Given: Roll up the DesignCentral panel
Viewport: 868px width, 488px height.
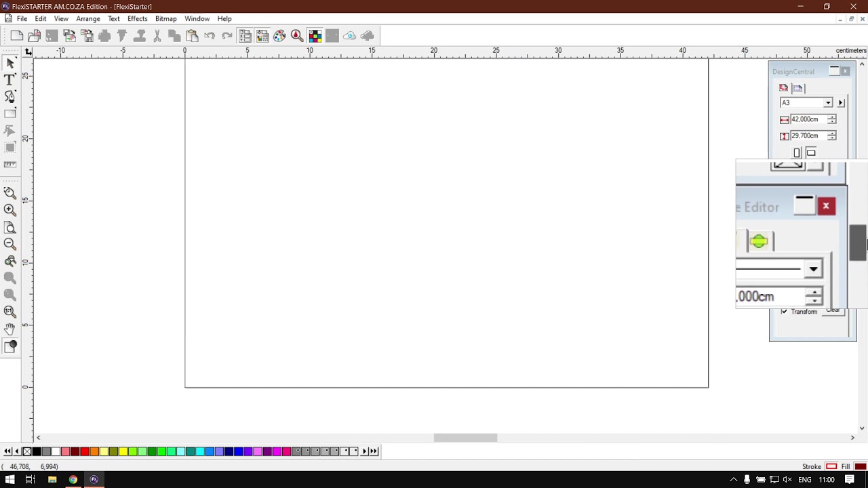Looking at the screenshot, I should pyautogui.click(x=834, y=71).
